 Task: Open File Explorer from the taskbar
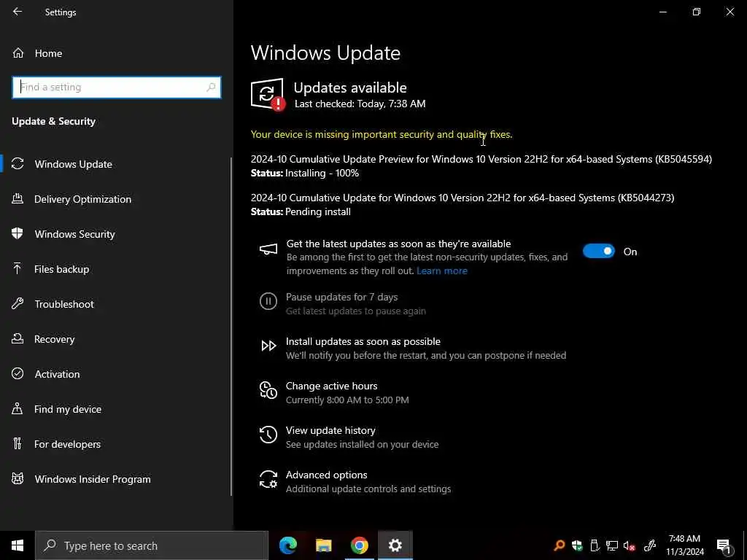pos(323,545)
